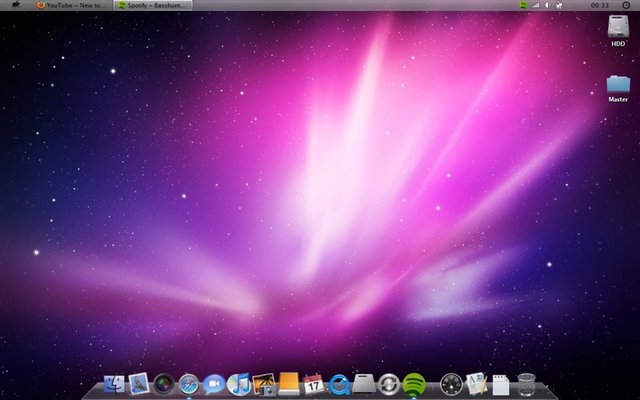Click the silver sync arrows icon
The width and height of the screenshot is (640, 400).
click(389, 384)
